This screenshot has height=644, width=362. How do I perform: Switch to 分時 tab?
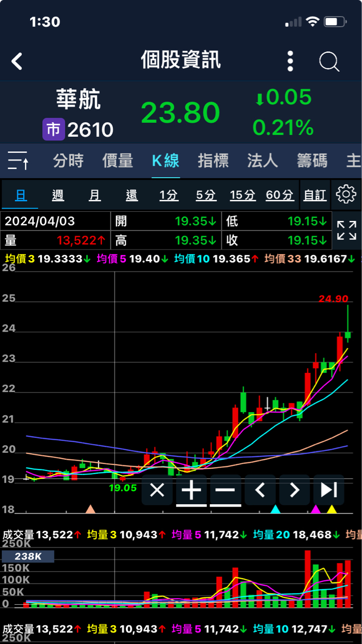click(x=68, y=161)
